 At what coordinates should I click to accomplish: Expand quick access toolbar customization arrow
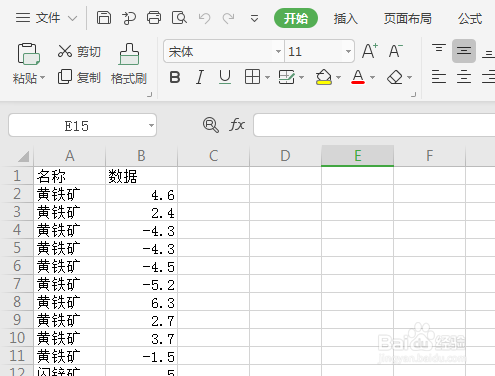pos(254,18)
